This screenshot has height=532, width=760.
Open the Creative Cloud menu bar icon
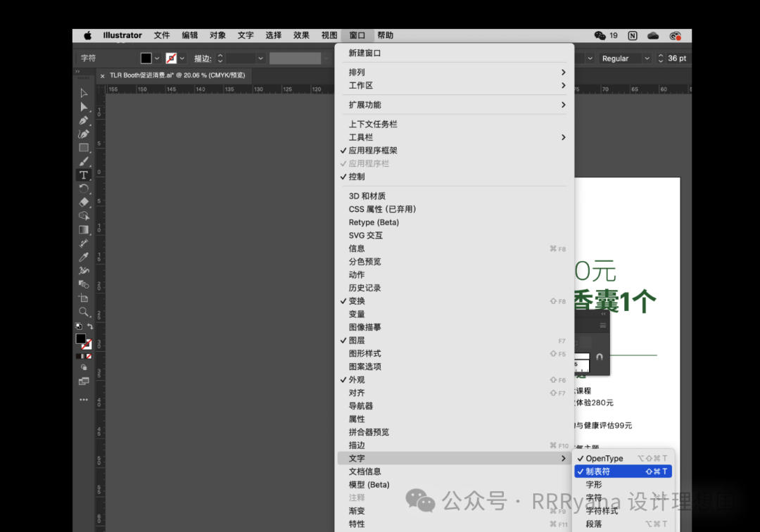653,35
